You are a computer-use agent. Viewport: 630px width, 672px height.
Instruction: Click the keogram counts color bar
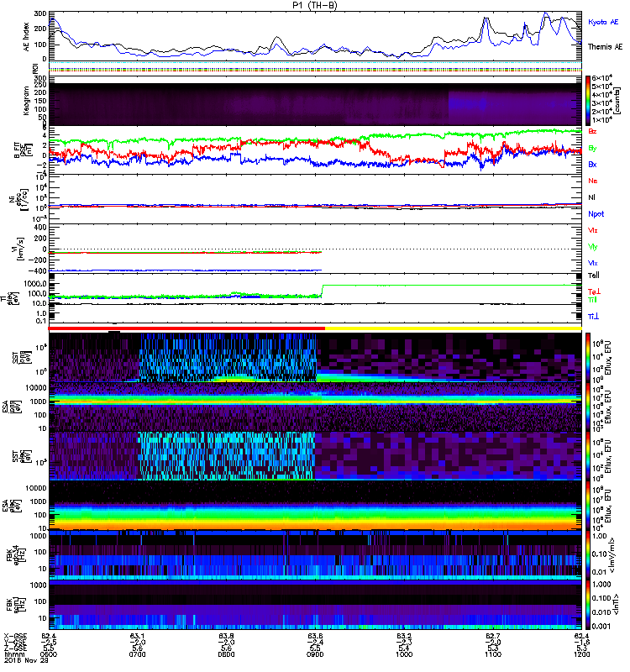click(x=588, y=101)
